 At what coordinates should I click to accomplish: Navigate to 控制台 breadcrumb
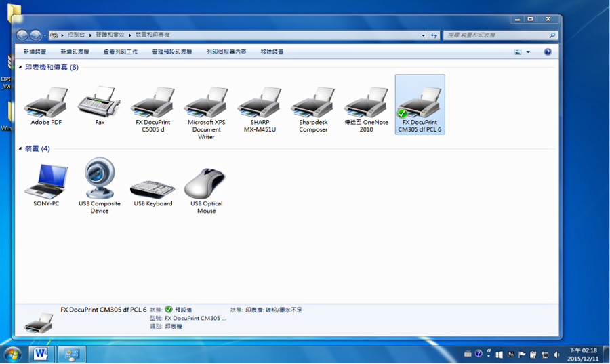76,35
